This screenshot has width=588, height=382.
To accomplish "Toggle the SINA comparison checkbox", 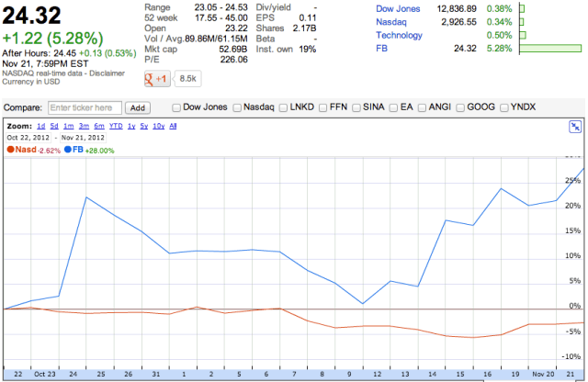I will pos(356,108).
